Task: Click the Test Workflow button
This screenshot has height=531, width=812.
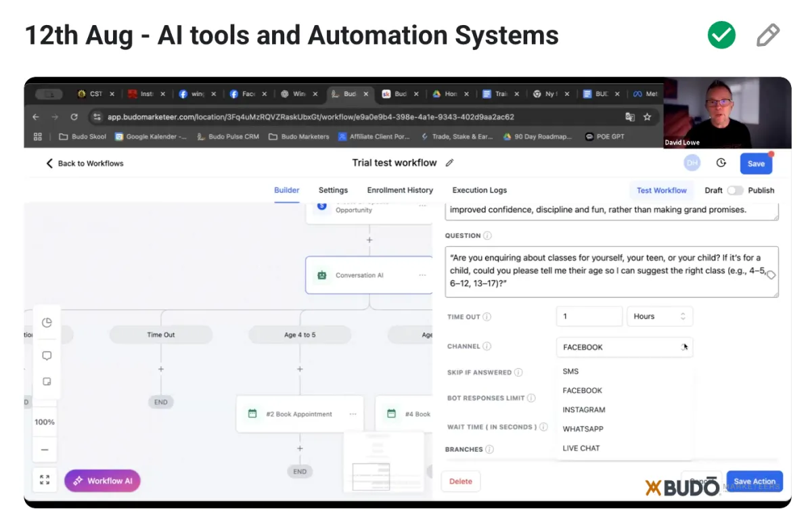Action: pos(662,191)
